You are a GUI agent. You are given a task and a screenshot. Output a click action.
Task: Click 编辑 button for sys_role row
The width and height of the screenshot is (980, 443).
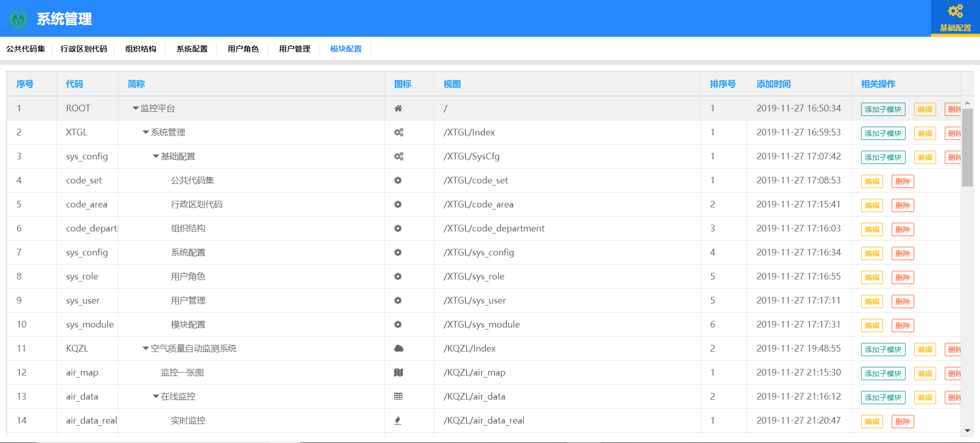tap(872, 277)
